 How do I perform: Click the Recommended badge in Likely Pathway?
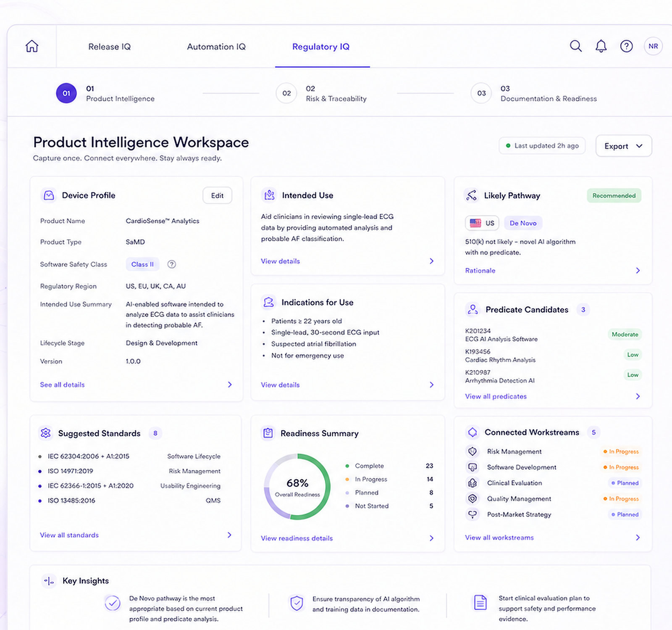tap(614, 195)
